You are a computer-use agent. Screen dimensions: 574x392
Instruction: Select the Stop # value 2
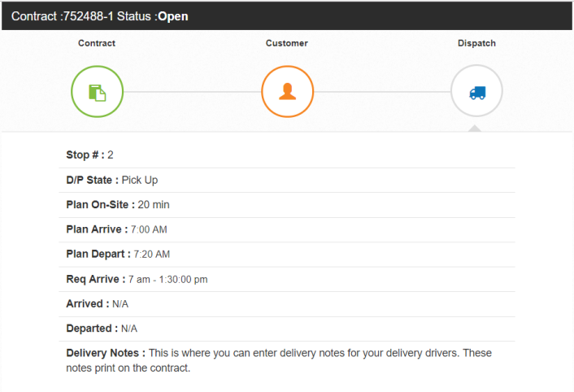click(x=111, y=155)
